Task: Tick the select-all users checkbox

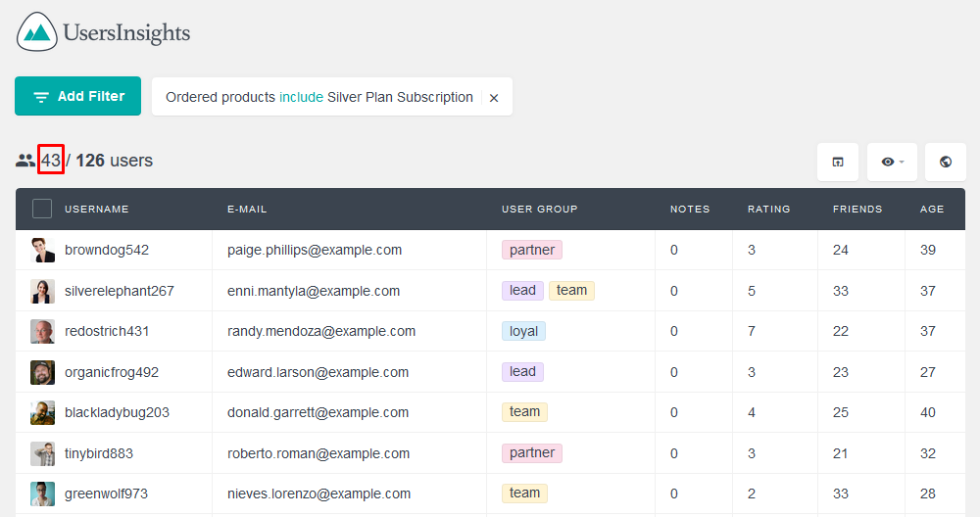Action: (x=42, y=209)
